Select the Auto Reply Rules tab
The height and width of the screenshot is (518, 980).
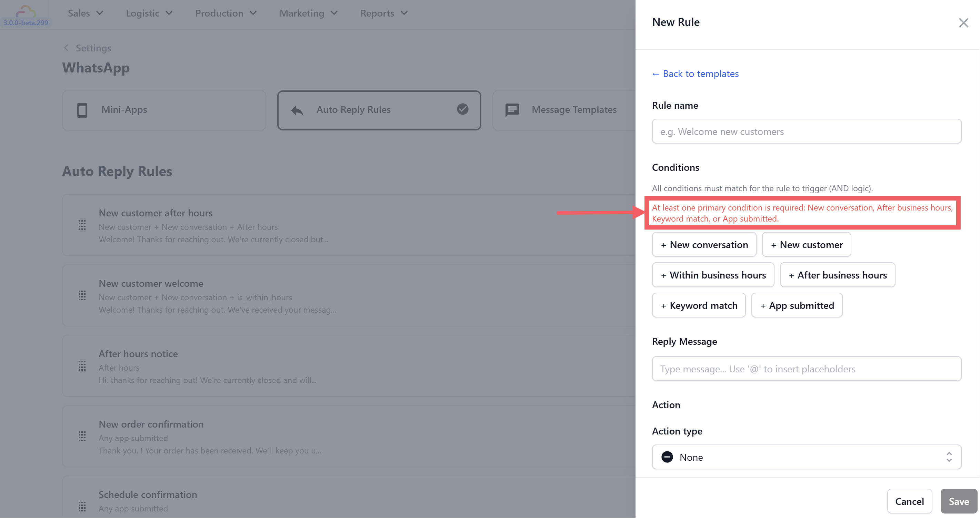pyautogui.click(x=379, y=110)
